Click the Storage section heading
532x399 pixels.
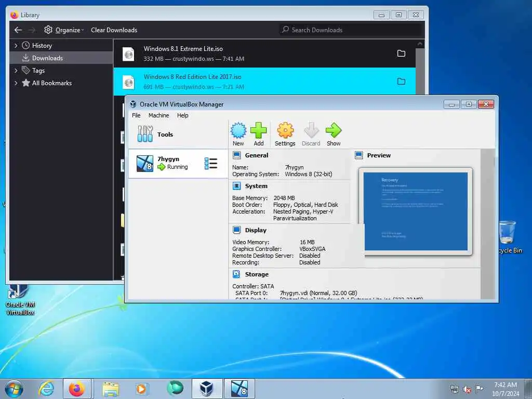pos(257,274)
